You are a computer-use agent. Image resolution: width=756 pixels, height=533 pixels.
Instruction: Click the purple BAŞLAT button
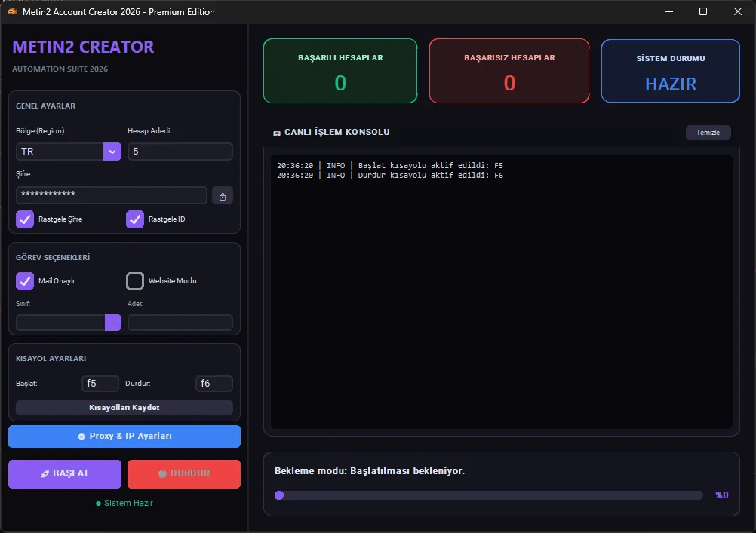click(65, 473)
